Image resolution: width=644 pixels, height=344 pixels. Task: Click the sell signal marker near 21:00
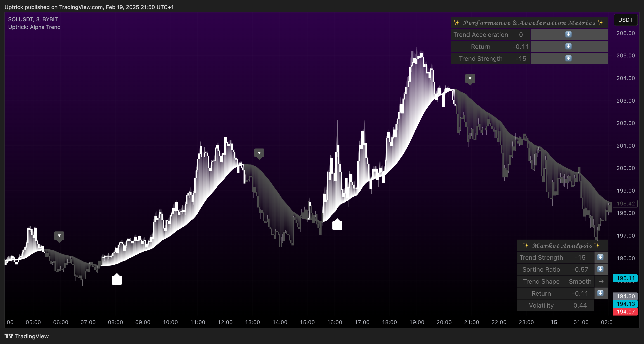click(x=470, y=79)
